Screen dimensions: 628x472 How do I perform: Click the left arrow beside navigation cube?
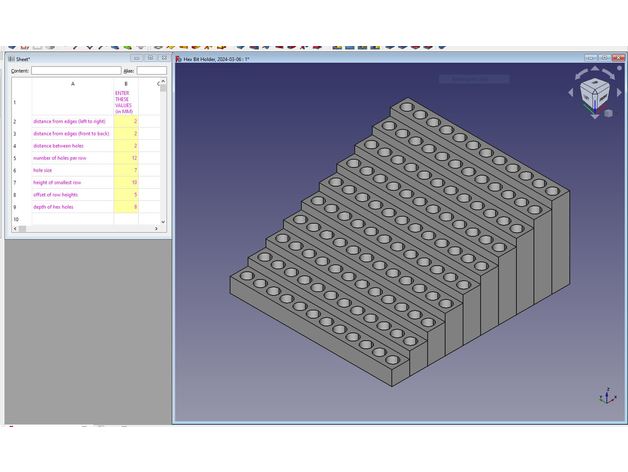572,93
